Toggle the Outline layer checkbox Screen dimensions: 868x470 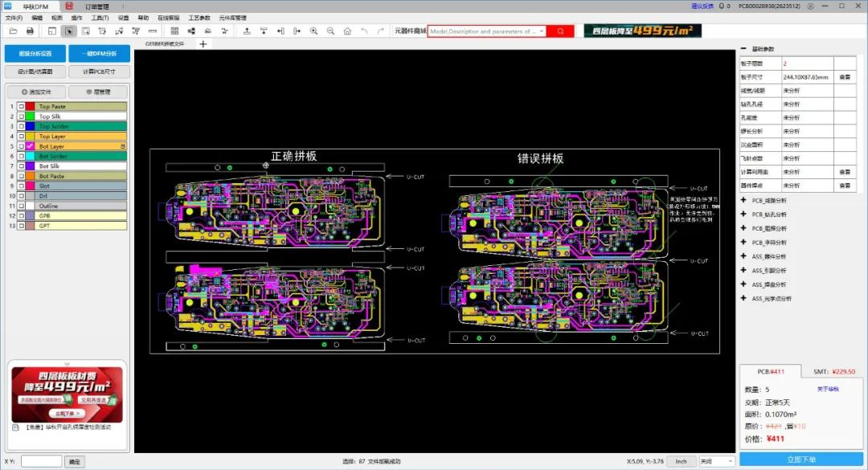point(21,206)
